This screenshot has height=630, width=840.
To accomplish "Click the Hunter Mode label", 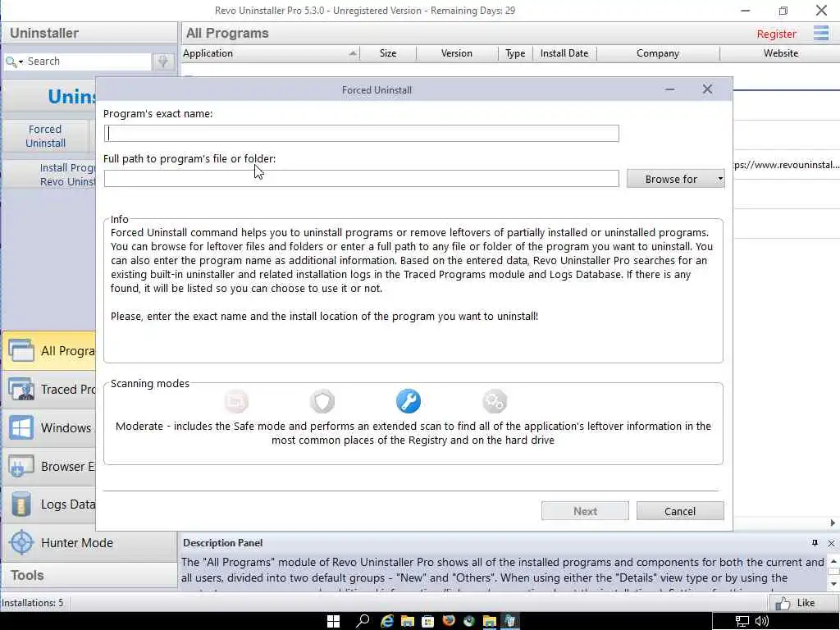I will 77,543.
